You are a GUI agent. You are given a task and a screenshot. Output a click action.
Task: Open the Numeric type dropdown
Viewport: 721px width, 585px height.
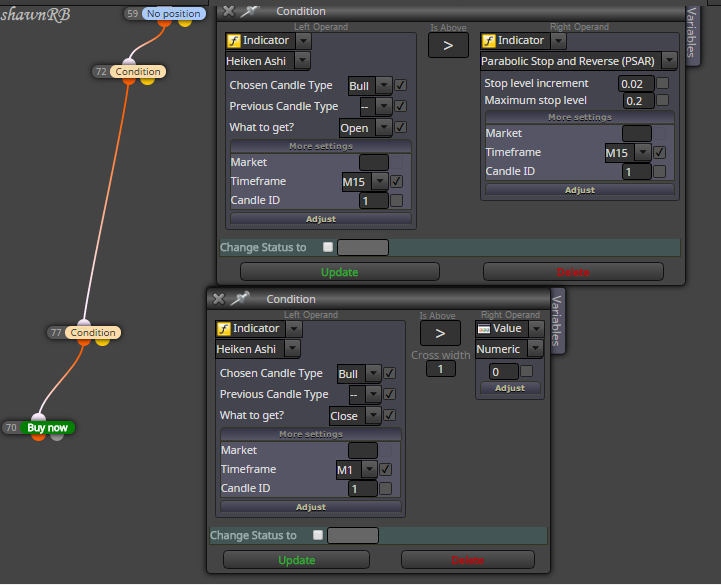click(535, 349)
